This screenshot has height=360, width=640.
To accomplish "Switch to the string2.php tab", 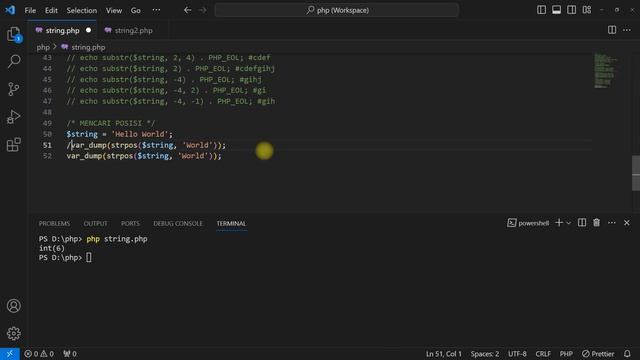I will pos(133,31).
